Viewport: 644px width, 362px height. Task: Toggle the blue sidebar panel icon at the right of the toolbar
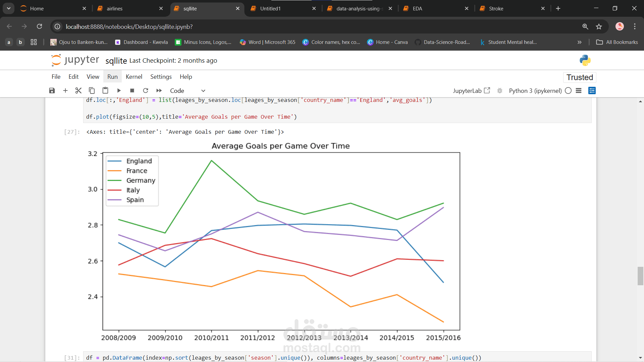click(592, 90)
